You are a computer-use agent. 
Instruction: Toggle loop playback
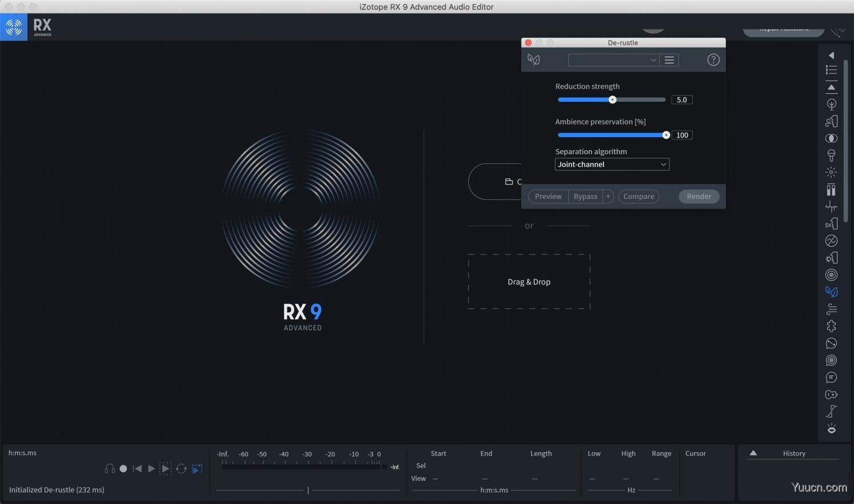[x=181, y=469]
